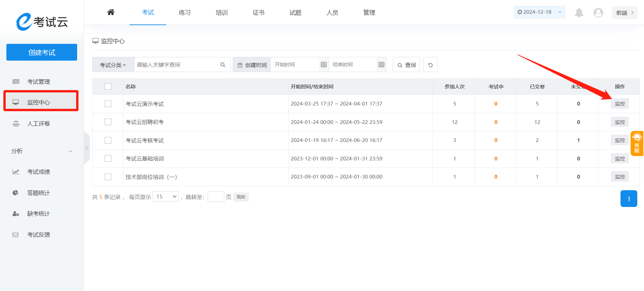This screenshot has height=291, width=644.
Task: Click the 跳转至 page number input
Action: (x=216, y=197)
